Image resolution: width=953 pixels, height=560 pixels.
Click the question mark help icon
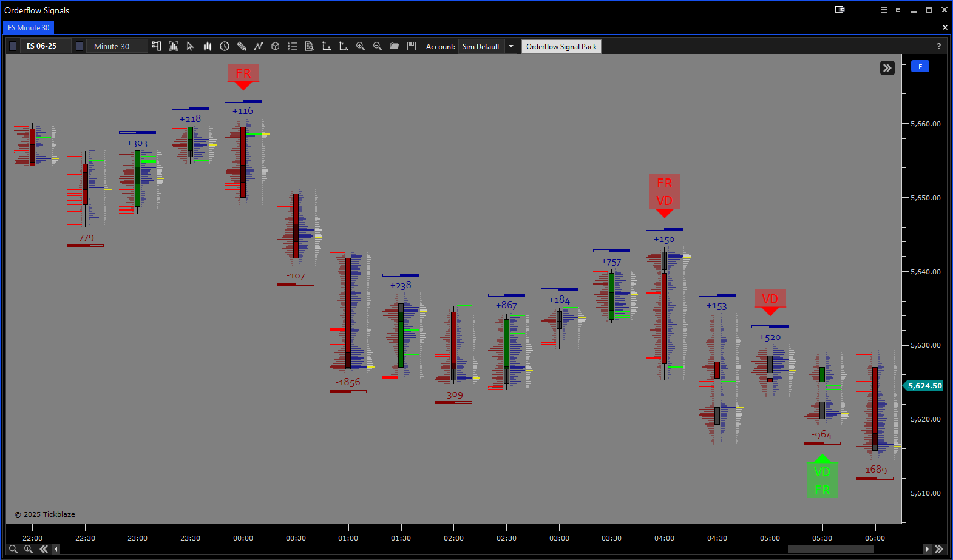pyautogui.click(x=939, y=46)
